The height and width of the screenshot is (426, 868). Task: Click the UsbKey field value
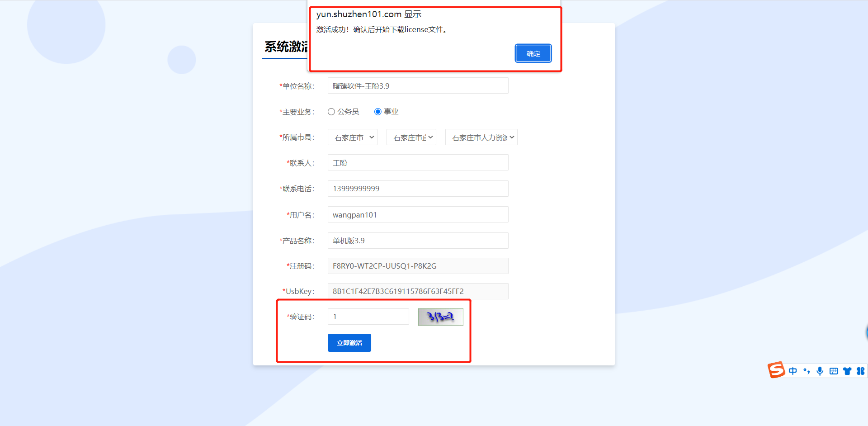tap(418, 291)
